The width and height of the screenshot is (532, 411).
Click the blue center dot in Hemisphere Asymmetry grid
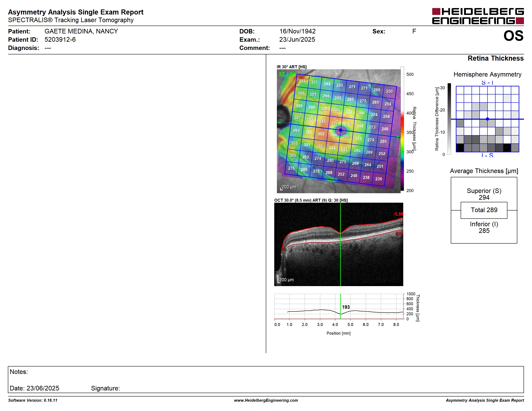[487, 119]
